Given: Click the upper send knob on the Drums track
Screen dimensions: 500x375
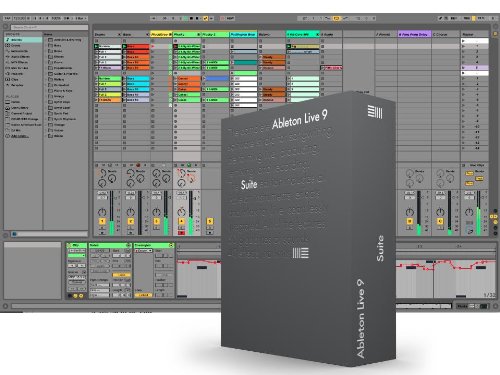Looking at the screenshot, I should click(103, 173).
